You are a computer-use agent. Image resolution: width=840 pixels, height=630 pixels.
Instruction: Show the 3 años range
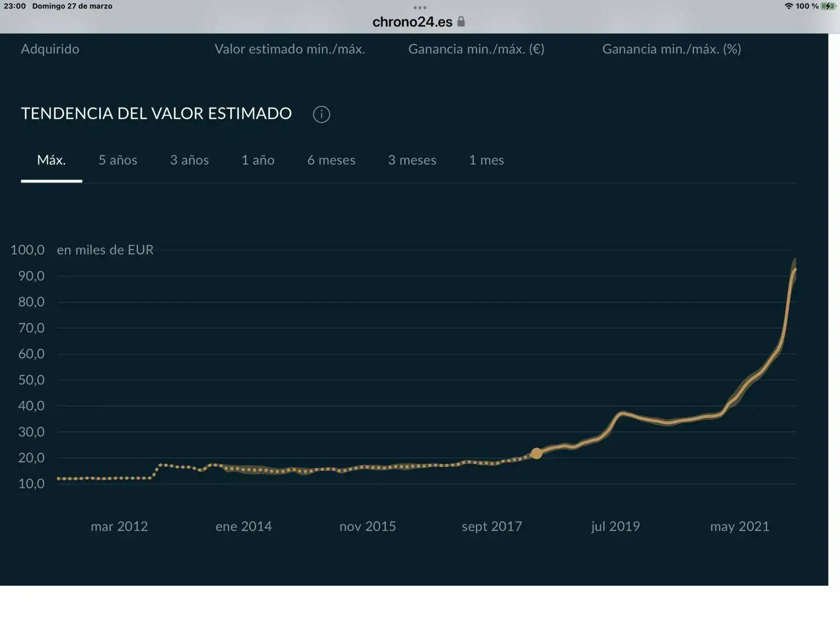tap(189, 160)
